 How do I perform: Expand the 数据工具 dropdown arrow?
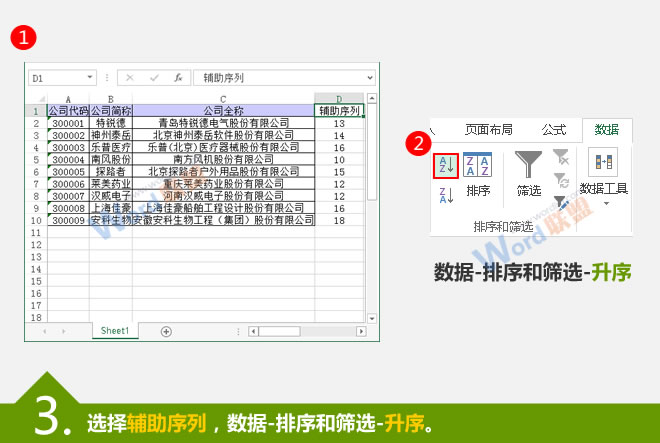coord(604,204)
